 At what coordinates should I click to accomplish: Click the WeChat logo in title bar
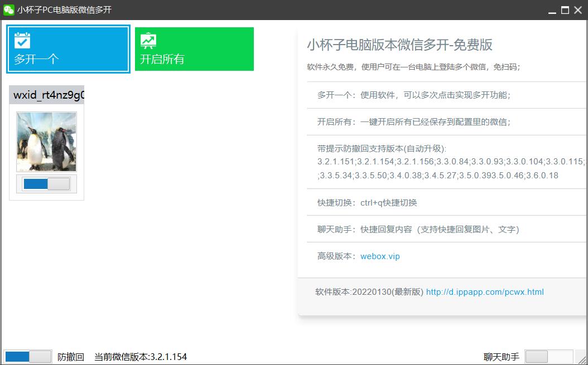tap(8, 9)
